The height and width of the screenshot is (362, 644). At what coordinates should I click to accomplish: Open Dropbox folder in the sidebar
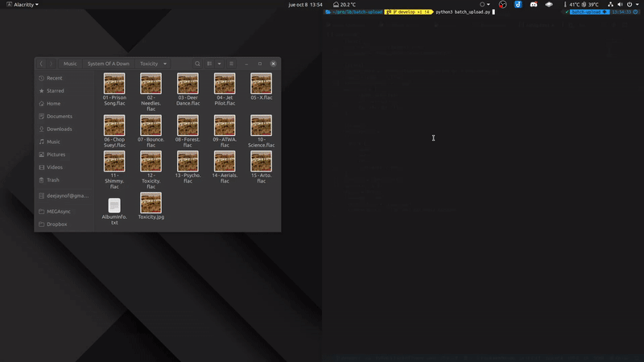[64, 224]
